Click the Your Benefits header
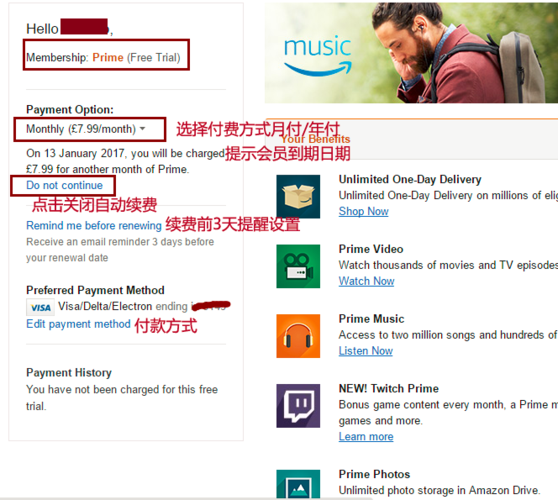 (315, 139)
